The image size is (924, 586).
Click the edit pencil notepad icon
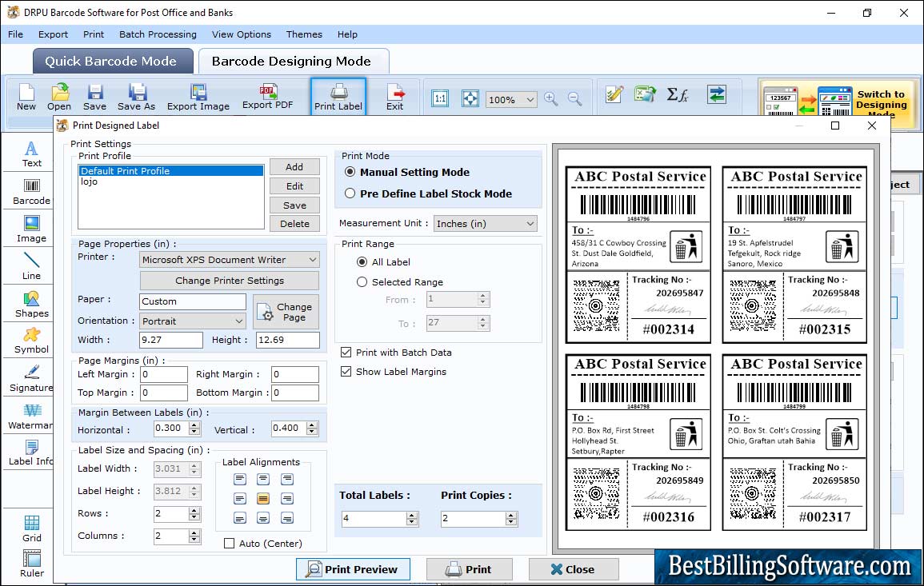tap(614, 94)
